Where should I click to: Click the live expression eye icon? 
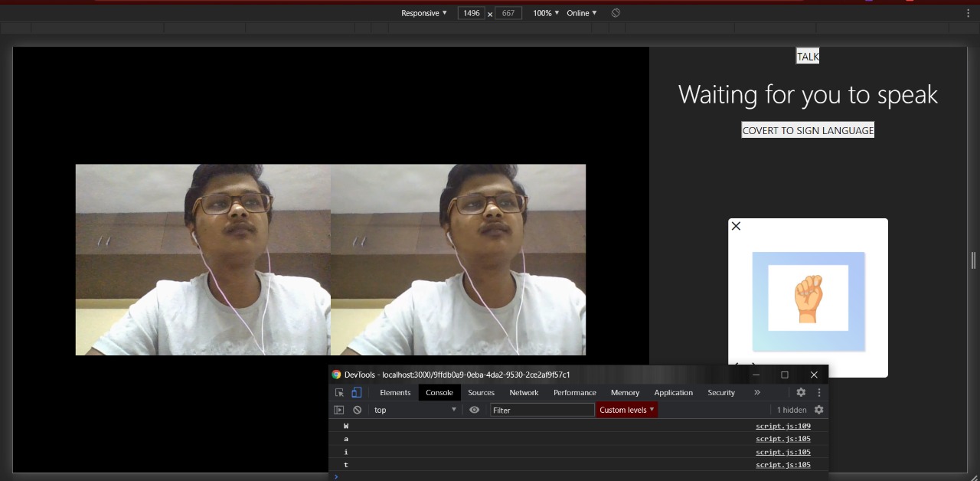click(475, 410)
